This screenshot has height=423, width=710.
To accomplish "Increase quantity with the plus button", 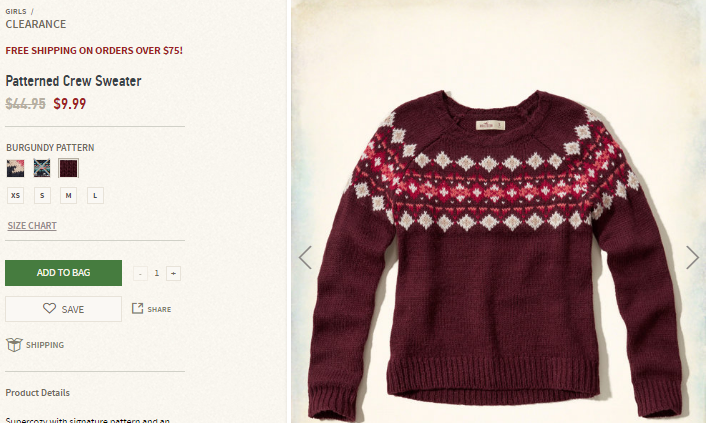I will pos(173,273).
